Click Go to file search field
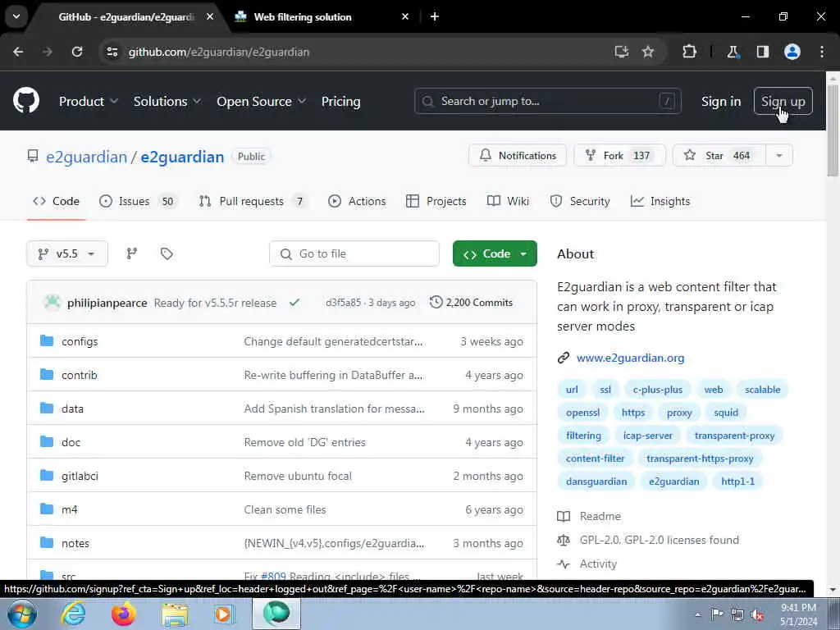This screenshot has width=840, height=630. click(x=354, y=253)
